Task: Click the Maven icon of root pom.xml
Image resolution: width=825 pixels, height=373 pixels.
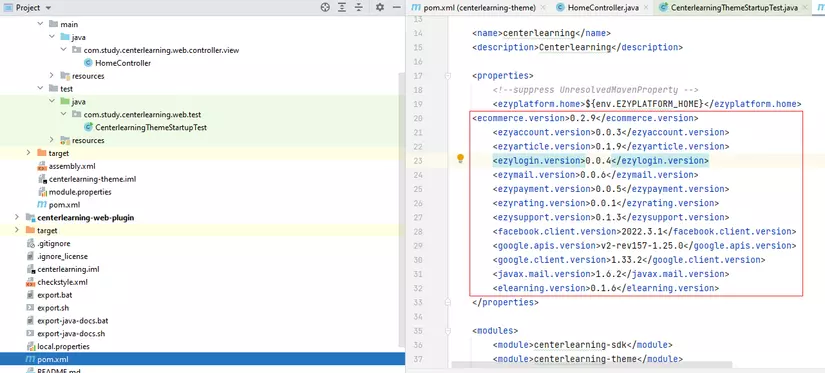Action: tap(31, 359)
